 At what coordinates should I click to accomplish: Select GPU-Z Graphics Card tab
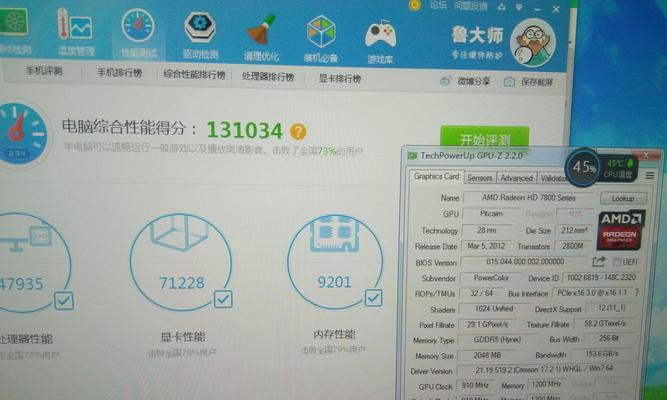[x=436, y=177]
